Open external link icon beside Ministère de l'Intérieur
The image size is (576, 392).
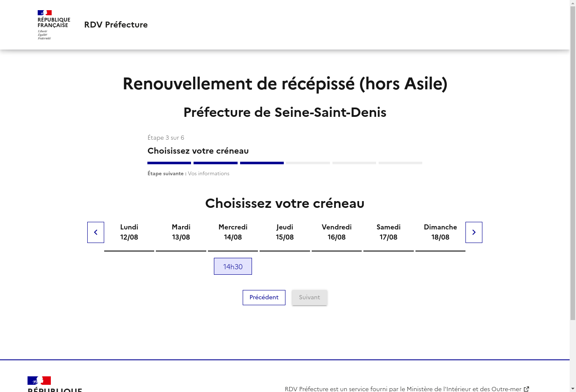(x=526, y=389)
